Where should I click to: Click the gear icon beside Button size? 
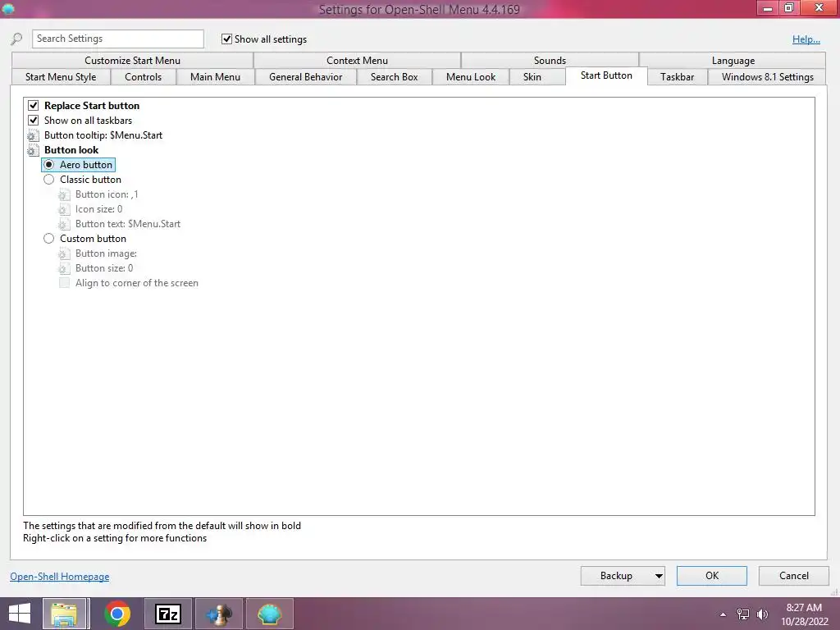click(x=64, y=268)
